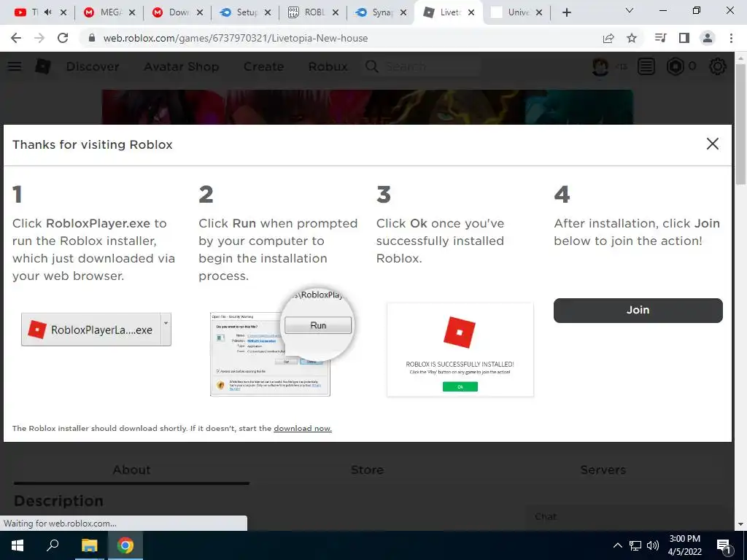Switch to the ROBLOX tab

point(314,12)
